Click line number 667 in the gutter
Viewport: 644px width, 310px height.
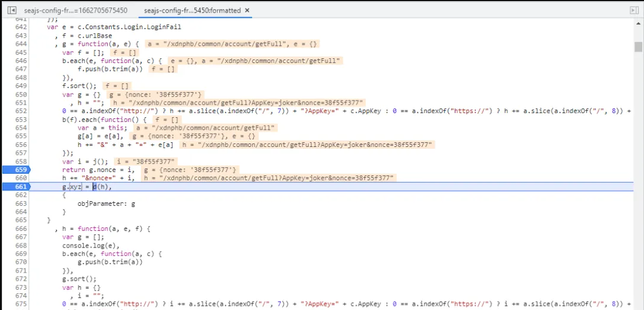tap(21, 237)
